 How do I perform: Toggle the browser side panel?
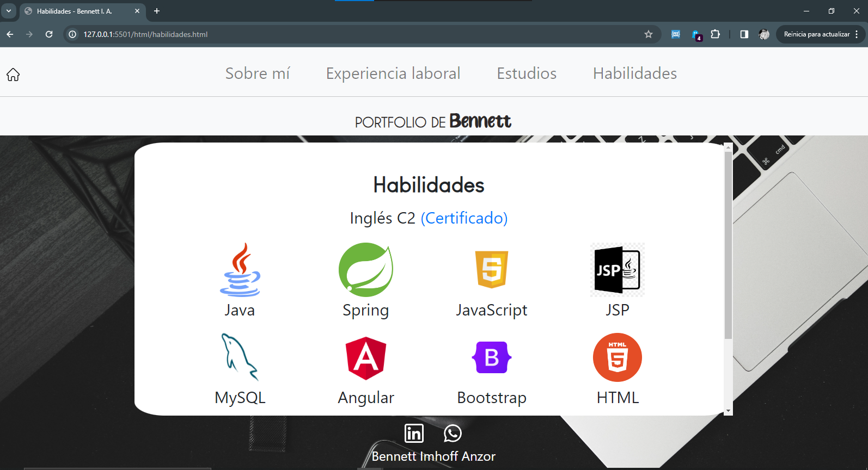click(744, 34)
